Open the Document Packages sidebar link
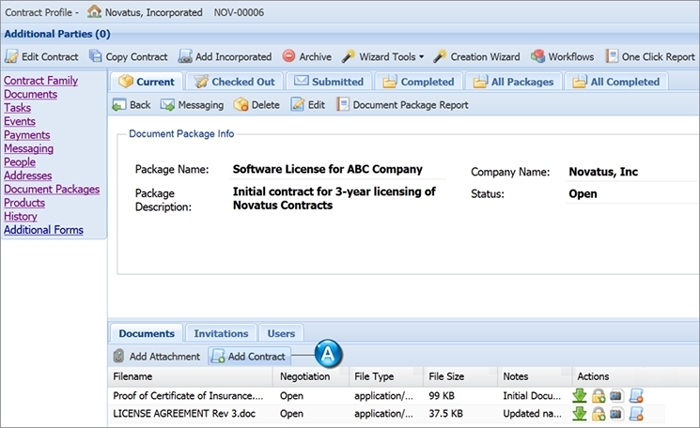 (52, 189)
